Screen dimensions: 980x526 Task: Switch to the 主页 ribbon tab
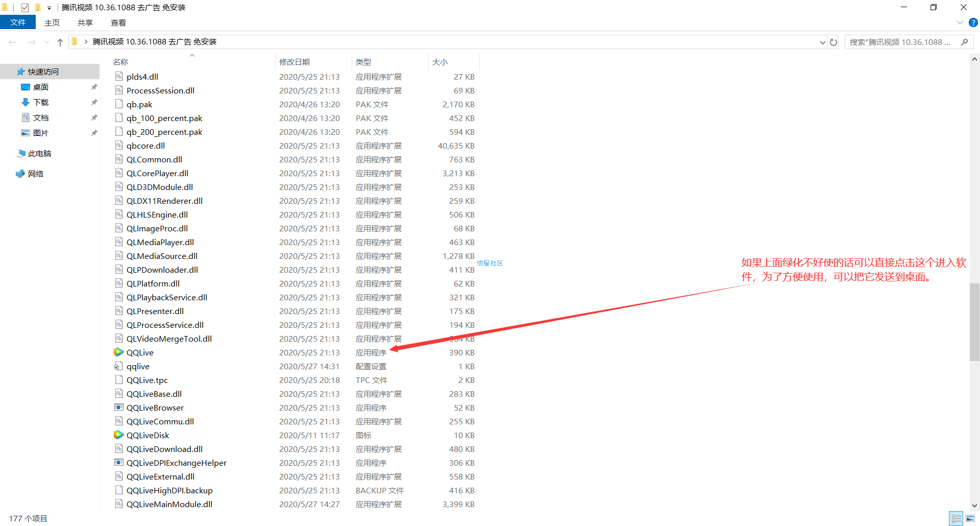pos(52,22)
